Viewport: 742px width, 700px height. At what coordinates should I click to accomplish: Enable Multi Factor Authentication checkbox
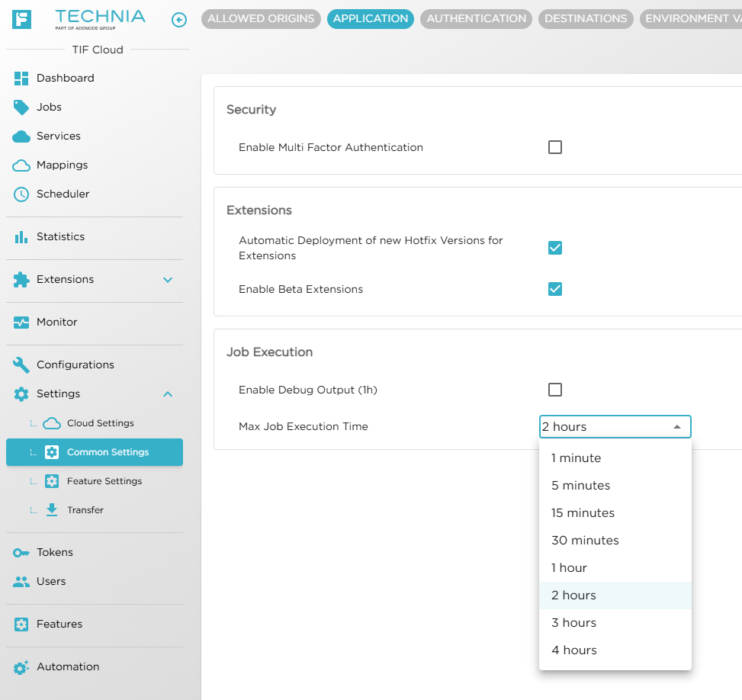[554, 147]
